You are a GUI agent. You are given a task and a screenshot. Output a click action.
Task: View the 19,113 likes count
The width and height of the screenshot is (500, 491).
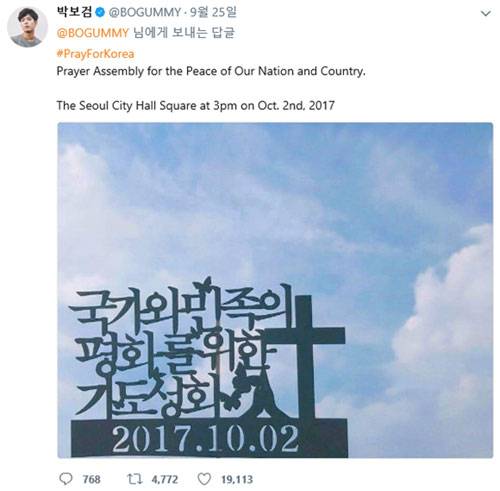237,479
